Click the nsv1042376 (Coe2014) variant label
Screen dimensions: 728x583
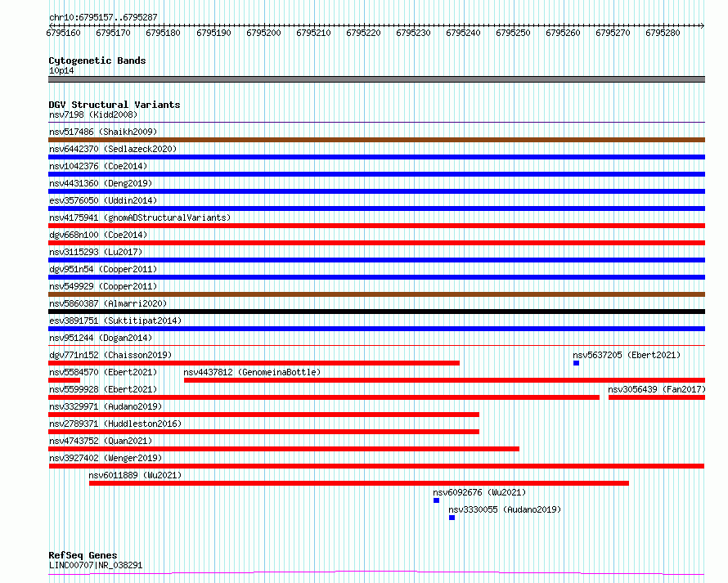click(98, 166)
